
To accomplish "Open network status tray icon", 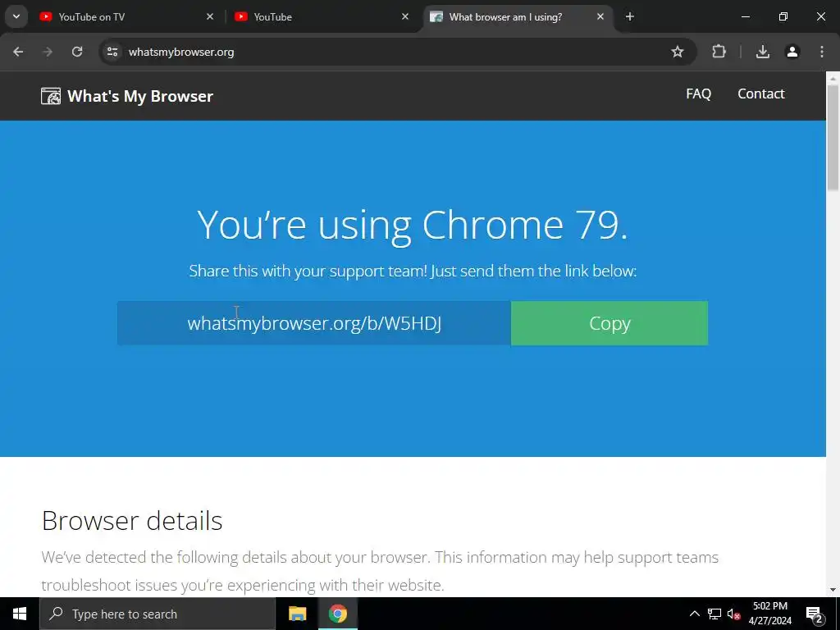I will coord(714,614).
